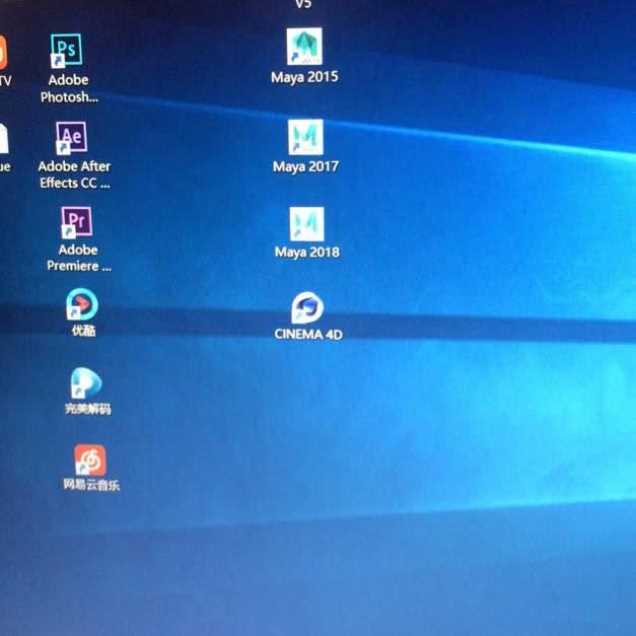Click the "Adobe Premiere" label text
The width and height of the screenshot is (636, 636).
(x=79, y=258)
